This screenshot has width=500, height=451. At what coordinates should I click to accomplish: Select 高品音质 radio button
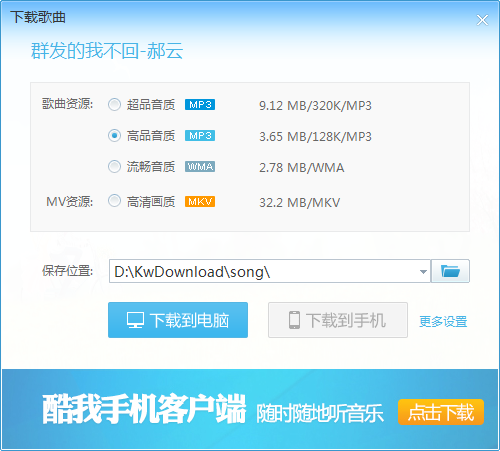pyautogui.click(x=114, y=136)
